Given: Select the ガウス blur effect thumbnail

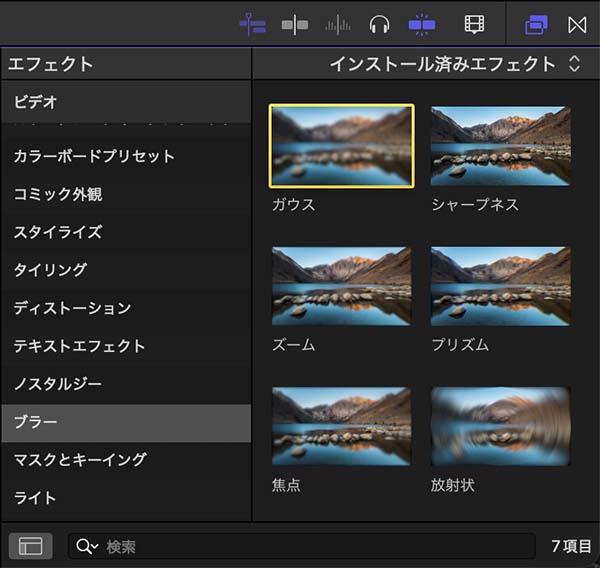Looking at the screenshot, I should point(341,146).
